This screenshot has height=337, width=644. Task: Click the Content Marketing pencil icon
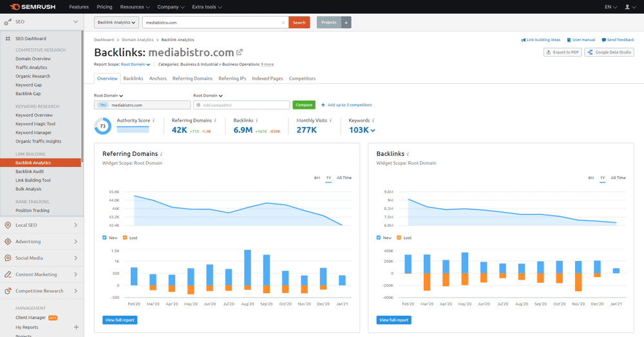coord(8,274)
